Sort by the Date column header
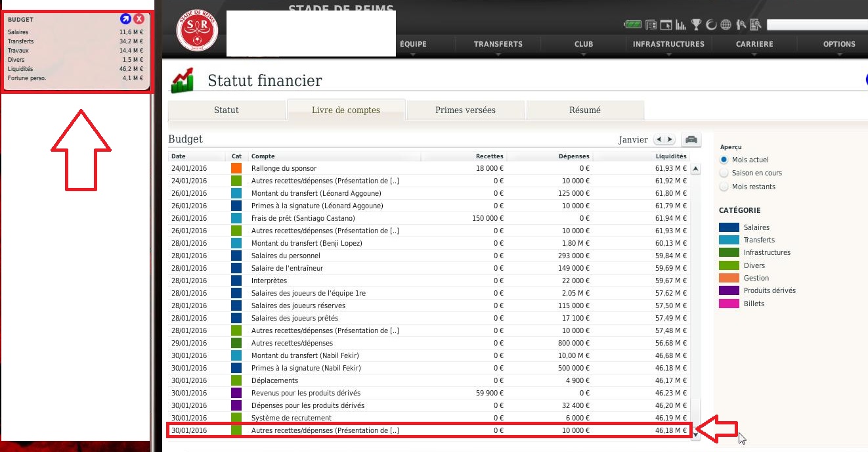The image size is (868, 452). (x=179, y=156)
